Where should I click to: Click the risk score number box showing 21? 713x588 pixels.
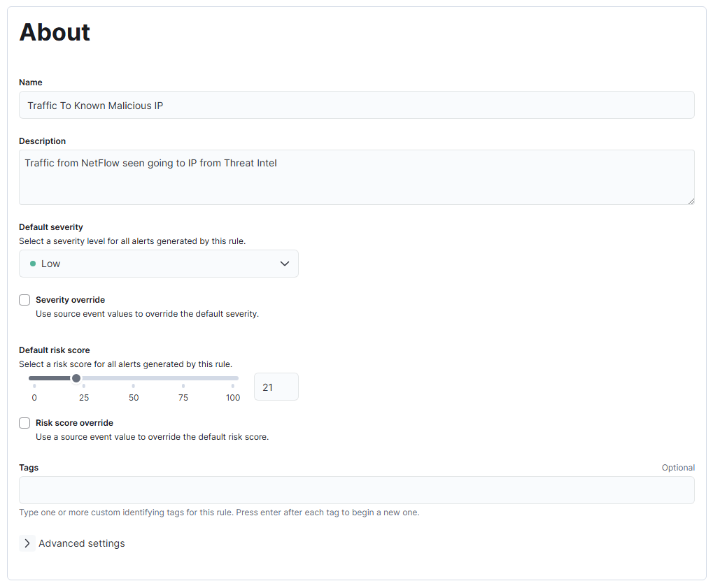(x=276, y=387)
